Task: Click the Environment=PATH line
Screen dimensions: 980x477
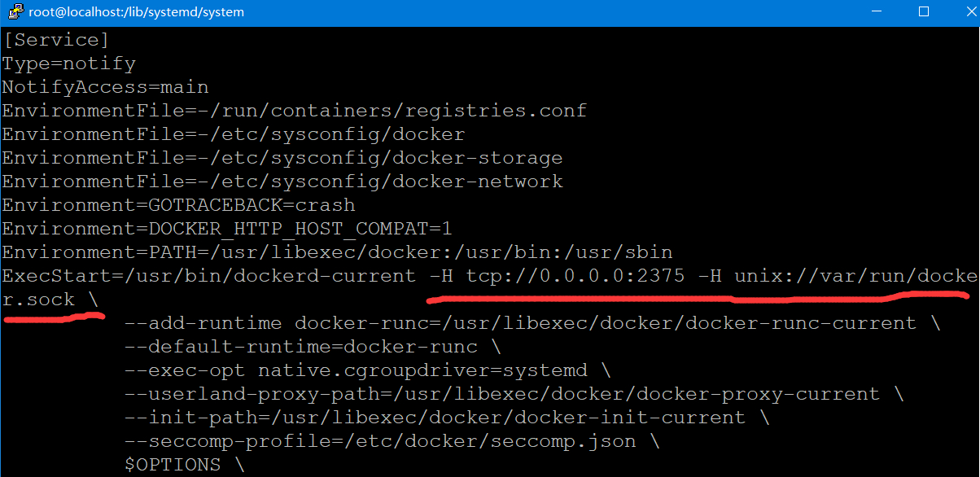Action: (x=337, y=252)
